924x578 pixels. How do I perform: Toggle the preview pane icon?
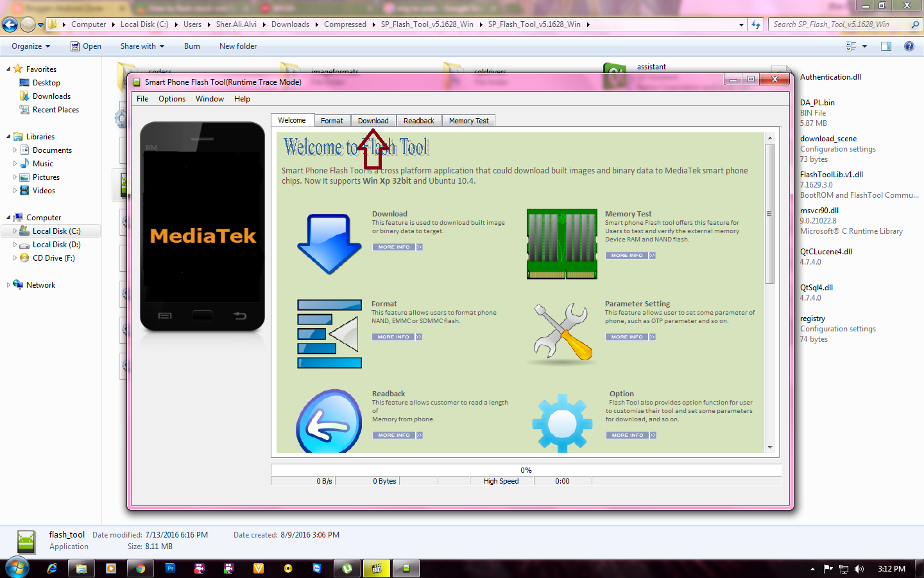click(886, 46)
